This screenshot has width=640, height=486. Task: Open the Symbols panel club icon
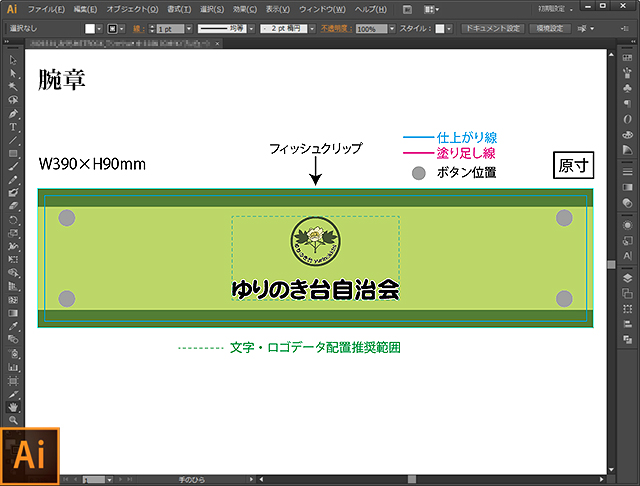coord(627,88)
